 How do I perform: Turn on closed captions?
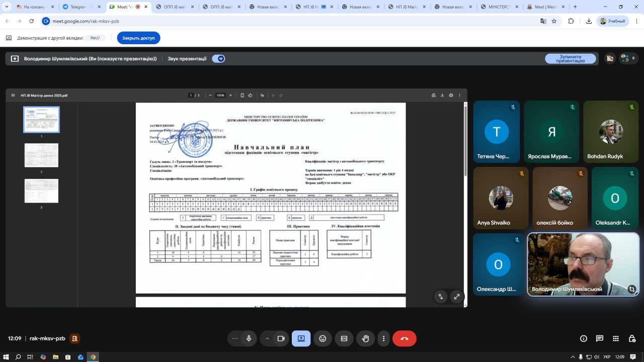[x=344, y=338]
